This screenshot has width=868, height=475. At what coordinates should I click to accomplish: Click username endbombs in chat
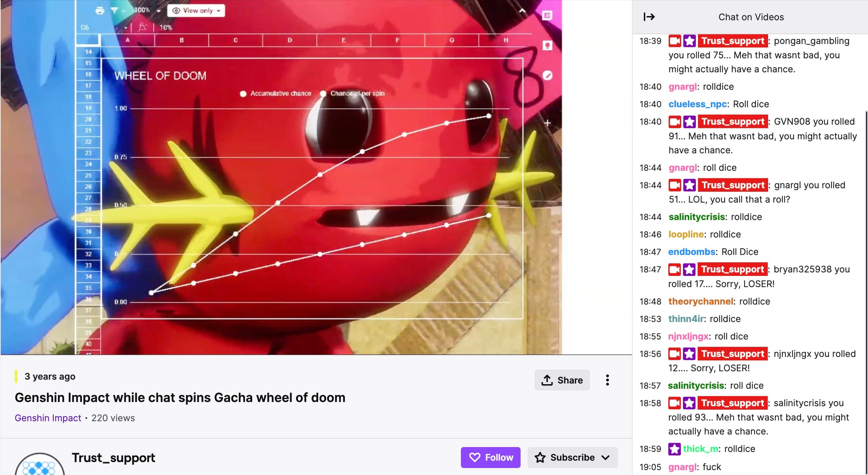point(692,252)
